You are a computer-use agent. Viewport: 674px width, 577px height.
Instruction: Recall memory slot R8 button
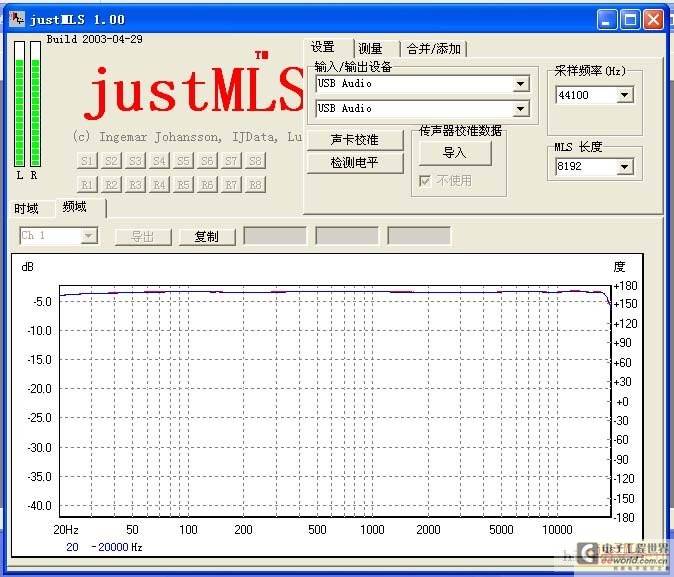256,185
